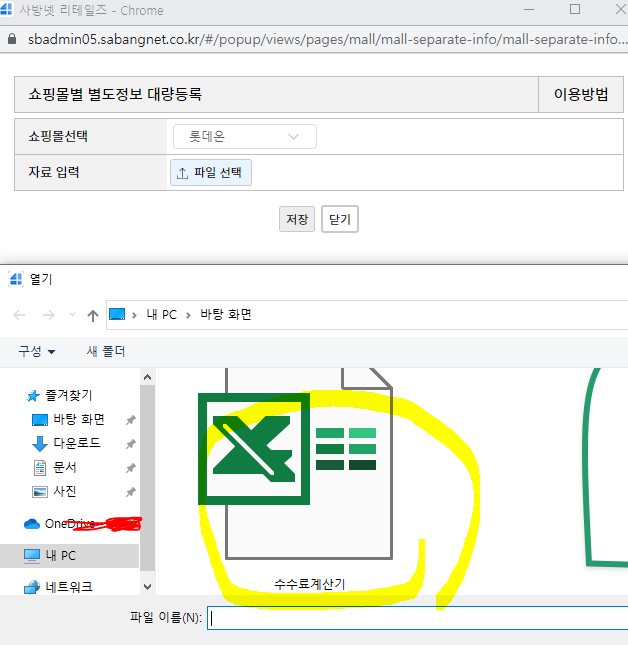Click the PC icon in the path bar
Viewport: 628px width, 645px height.
117,315
